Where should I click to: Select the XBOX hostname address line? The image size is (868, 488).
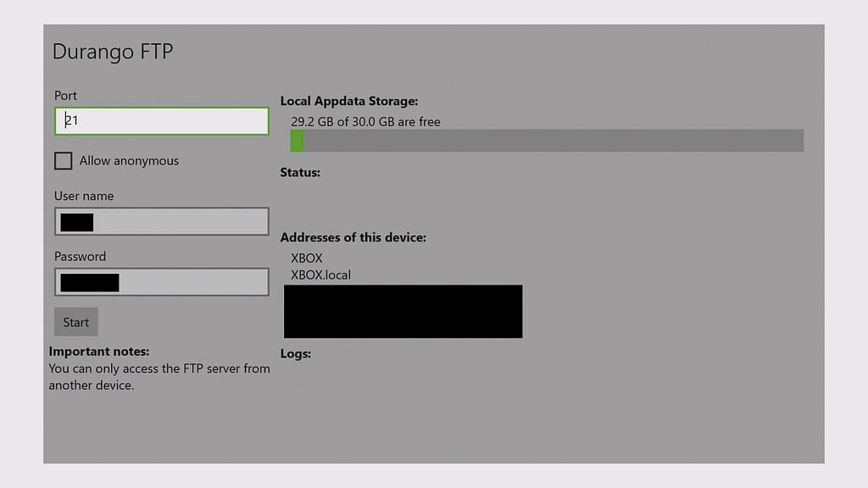307,258
